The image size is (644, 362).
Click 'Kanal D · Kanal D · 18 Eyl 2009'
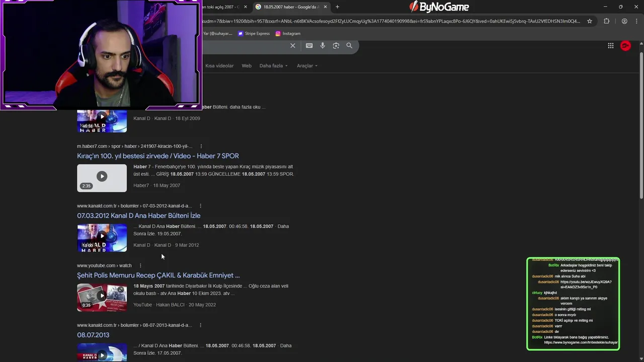click(167, 119)
